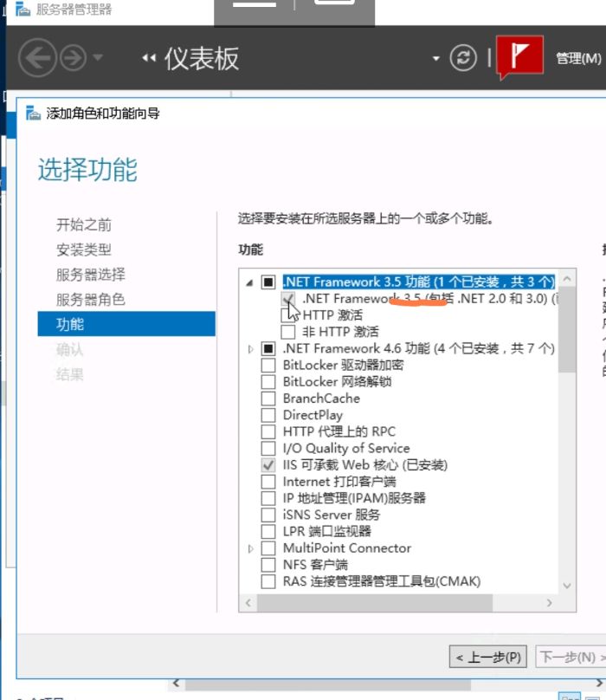Select the .NET Framework 4.6 功能 row text

[419, 348]
